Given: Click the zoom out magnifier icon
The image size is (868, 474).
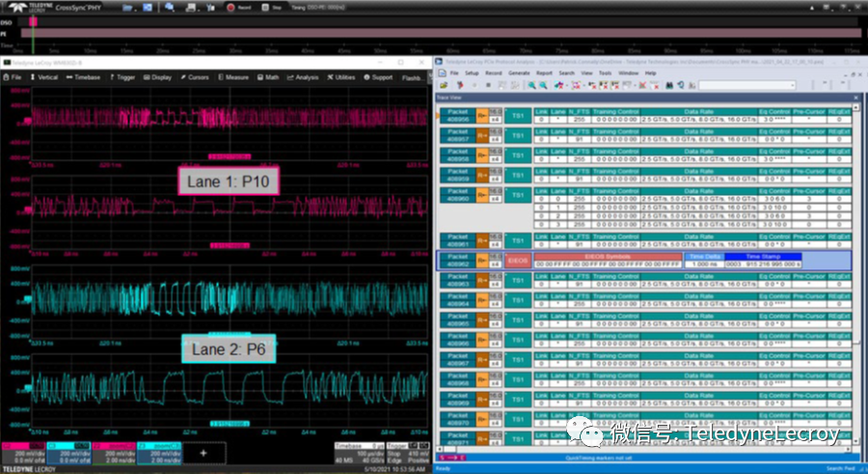Looking at the screenshot, I should pyautogui.click(x=543, y=85).
